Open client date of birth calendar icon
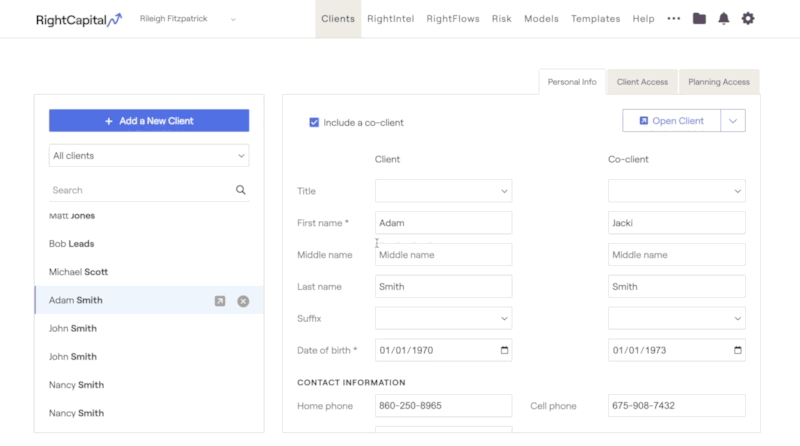Image resolution: width=800 pixels, height=446 pixels. 505,350
